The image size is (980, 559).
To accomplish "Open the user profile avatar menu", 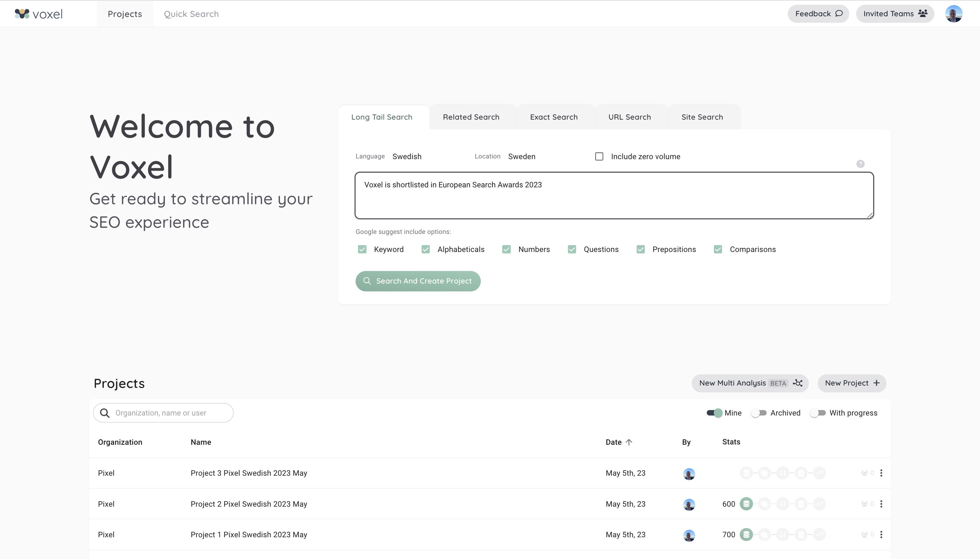I will click(953, 14).
